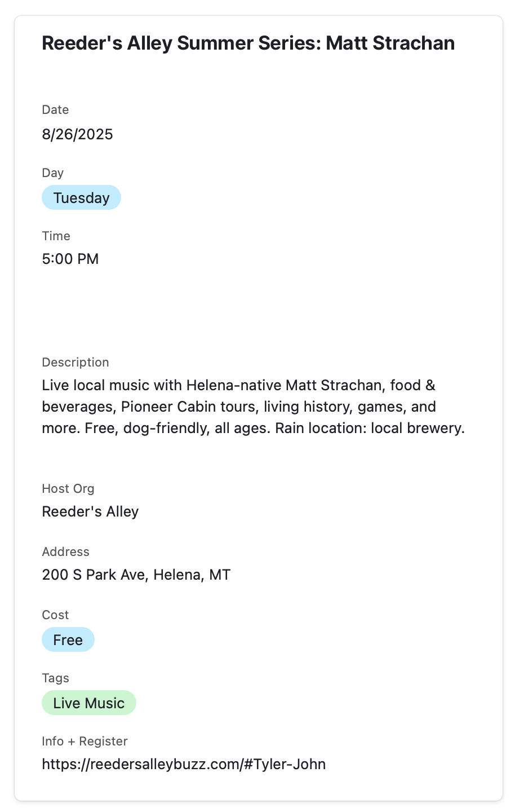
Task: Click the green Live Music tag
Action: (88, 703)
